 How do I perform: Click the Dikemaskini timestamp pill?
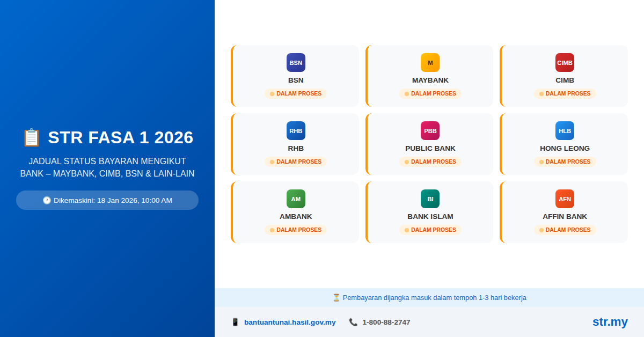coord(107,200)
